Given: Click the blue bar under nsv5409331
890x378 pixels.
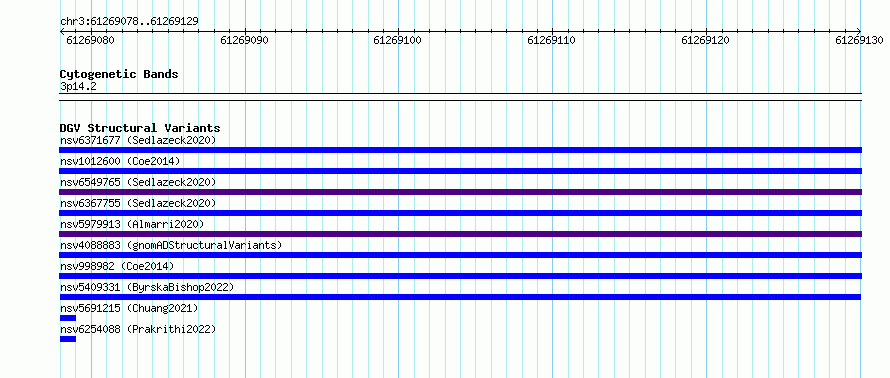Looking at the screenshot, I should tap(460, 297).
